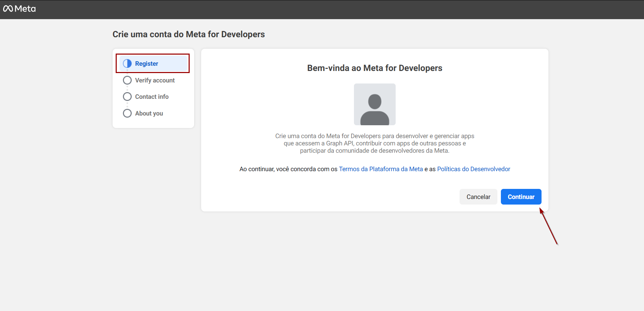Click the 'Ao continuar, você concorda' text

(288, 169)
